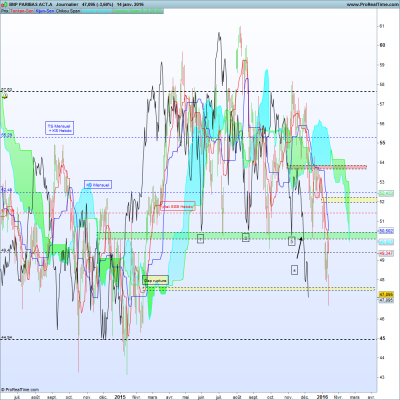Visit the www.ProRealTime.com link
Image resolution: width=400 pixels, height=400 pixels.
point(372,5)
